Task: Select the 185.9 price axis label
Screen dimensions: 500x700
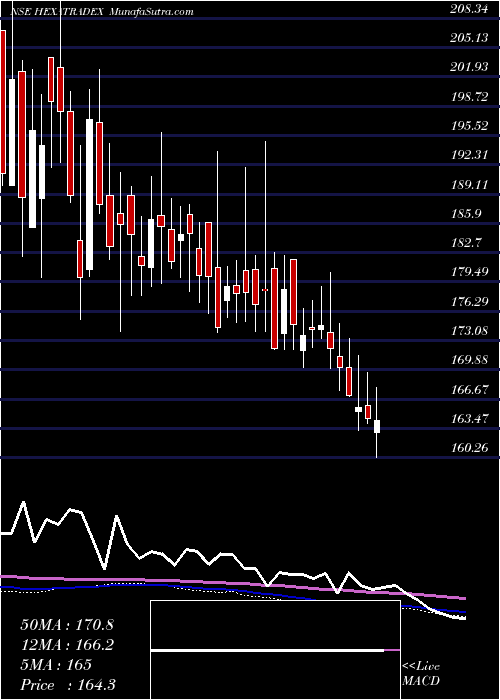Action: (467, 214)
